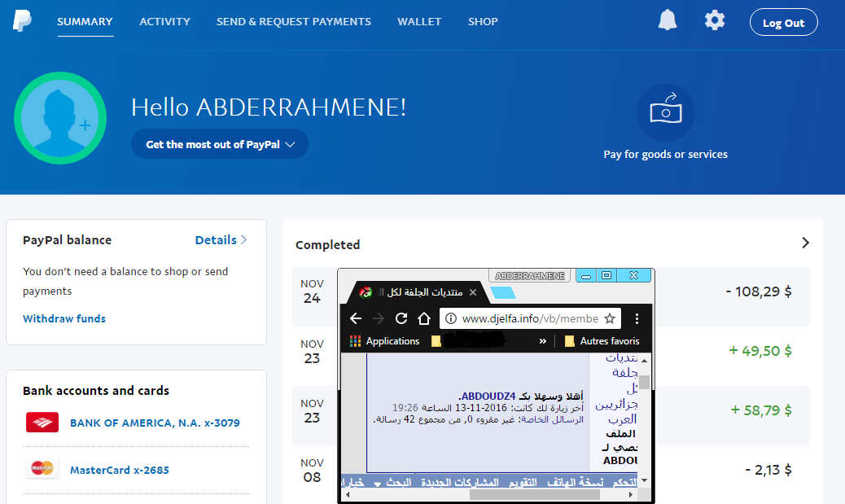This screenshot has height=504, width=845.
Task: Click the Log Out button
Action: click(784, 22)
